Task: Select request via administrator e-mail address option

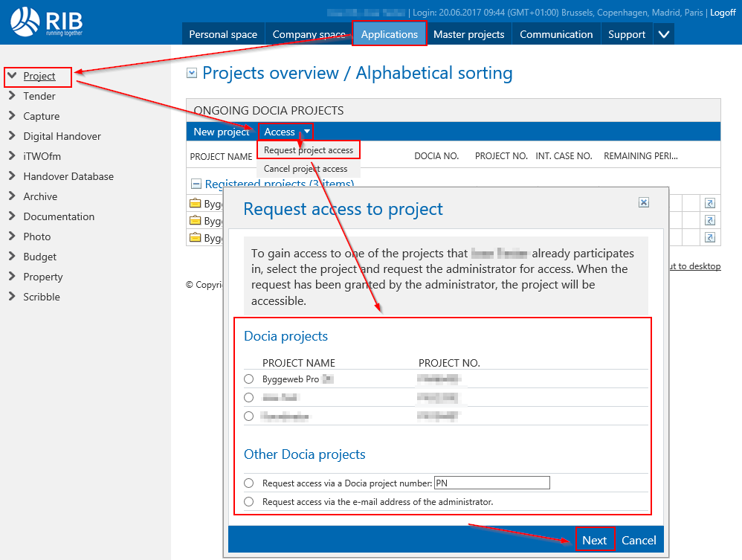Action: [x=248, y=502]
